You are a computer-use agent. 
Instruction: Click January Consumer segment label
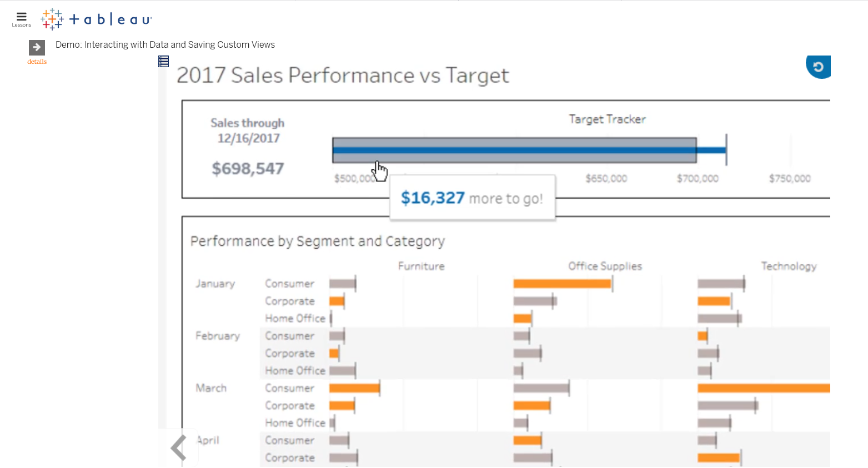pos(289,284)
